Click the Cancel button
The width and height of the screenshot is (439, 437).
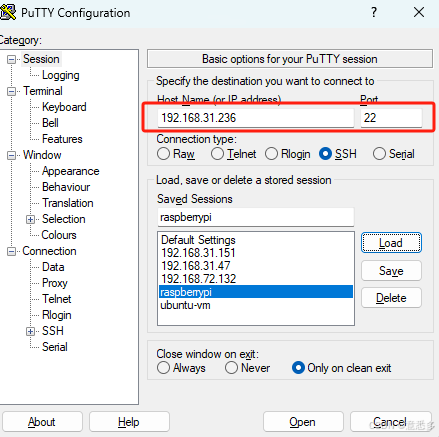click(x=391, y=422)
